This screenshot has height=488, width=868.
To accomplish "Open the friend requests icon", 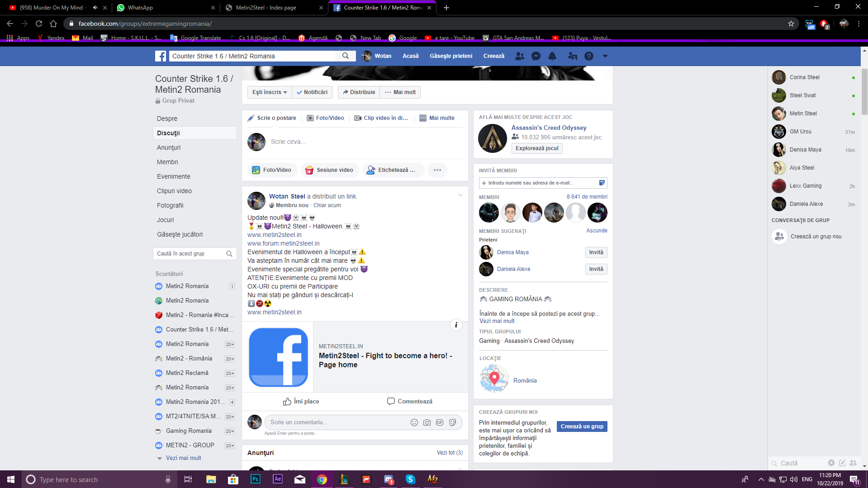I will (520, 56).
